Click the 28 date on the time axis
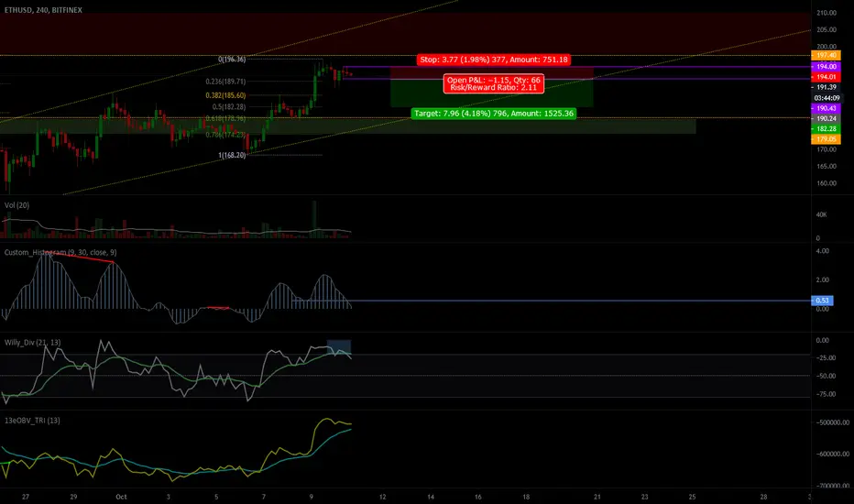This screenshot has height=504, width=854. pyautogui.click(x=763, y=497)
